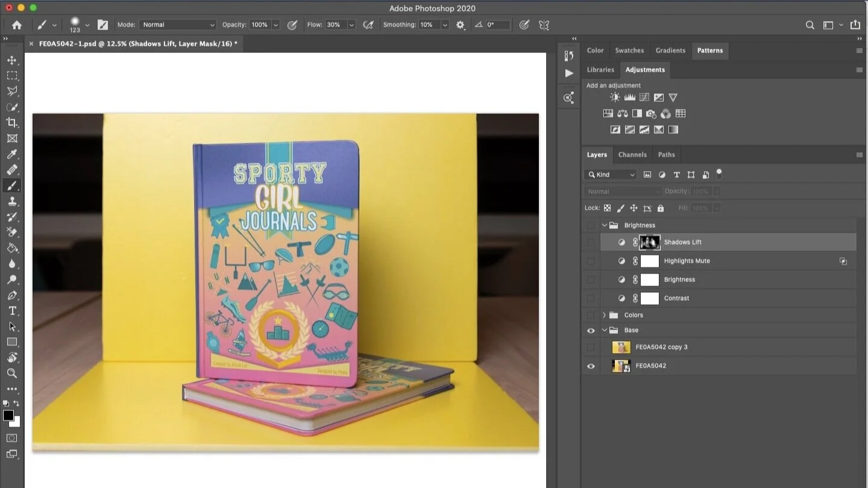The height and width of the screenshot is (488, 868).
Task: Expand the Colors layer group
Action: click(x=604, y=315)
